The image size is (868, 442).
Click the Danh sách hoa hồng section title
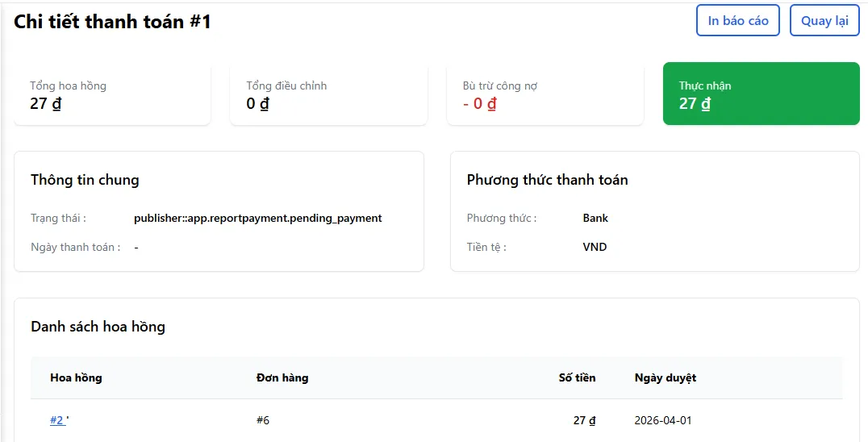pos(98,327)
